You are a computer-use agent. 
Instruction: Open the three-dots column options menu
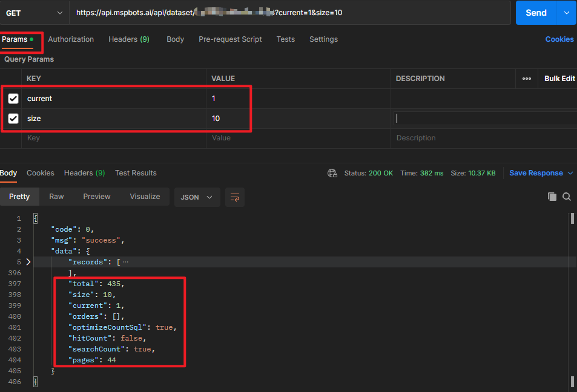click(x=526, y=79)
